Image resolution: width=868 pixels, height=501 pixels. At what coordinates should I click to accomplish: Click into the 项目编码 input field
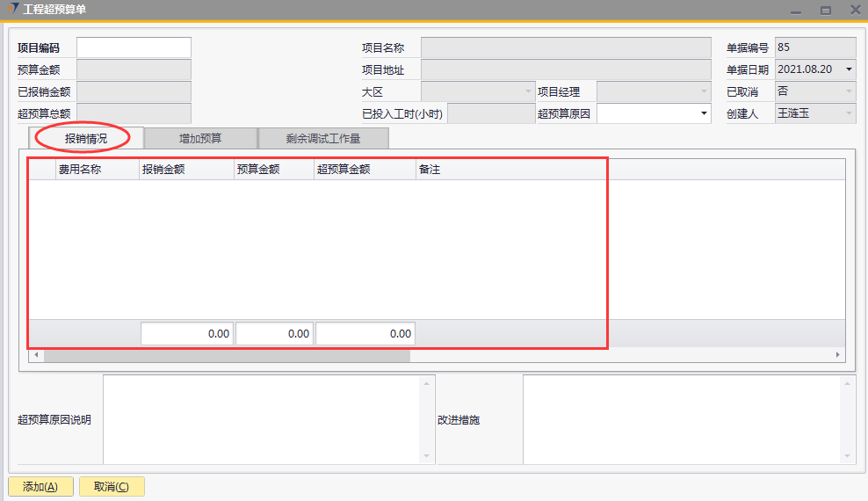tap(134, 47)
